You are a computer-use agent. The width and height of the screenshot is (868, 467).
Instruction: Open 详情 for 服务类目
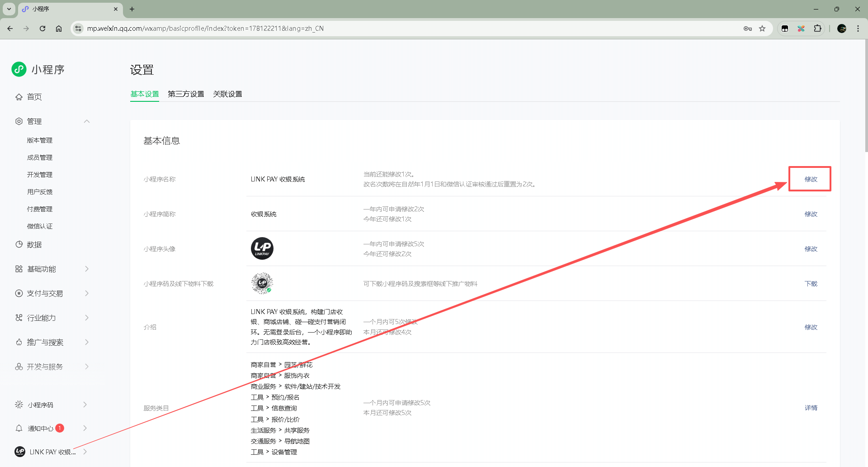pyautogui.click(x=811, y=408)
